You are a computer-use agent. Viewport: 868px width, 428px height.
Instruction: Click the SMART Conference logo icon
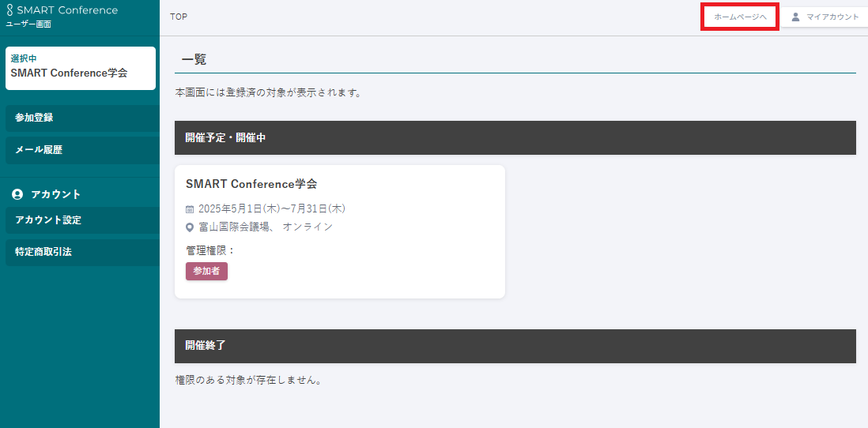tap(9, 11)
